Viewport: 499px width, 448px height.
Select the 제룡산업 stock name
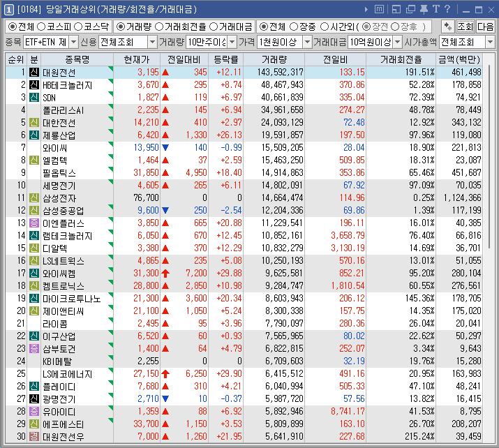(59, 135)
